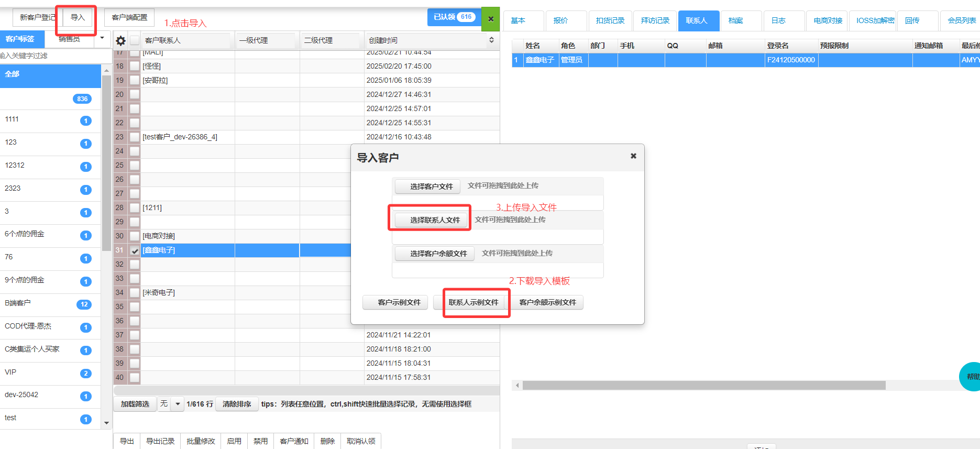Click the keyword filter input field
The width and height of the screenshot is (980, 449).
(52, 56)
